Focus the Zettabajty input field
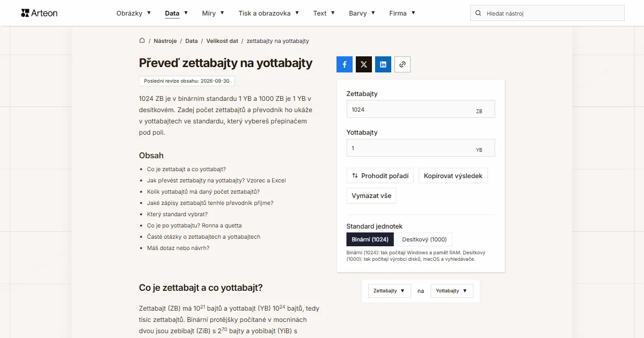 [421, 109]
